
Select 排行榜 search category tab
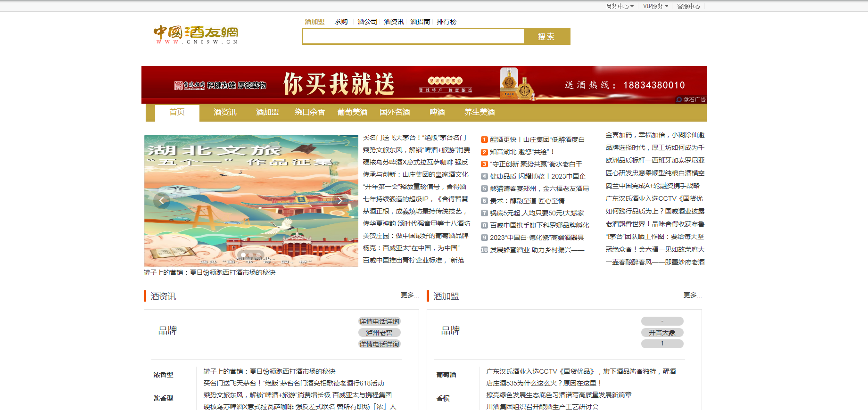point(446,22)
